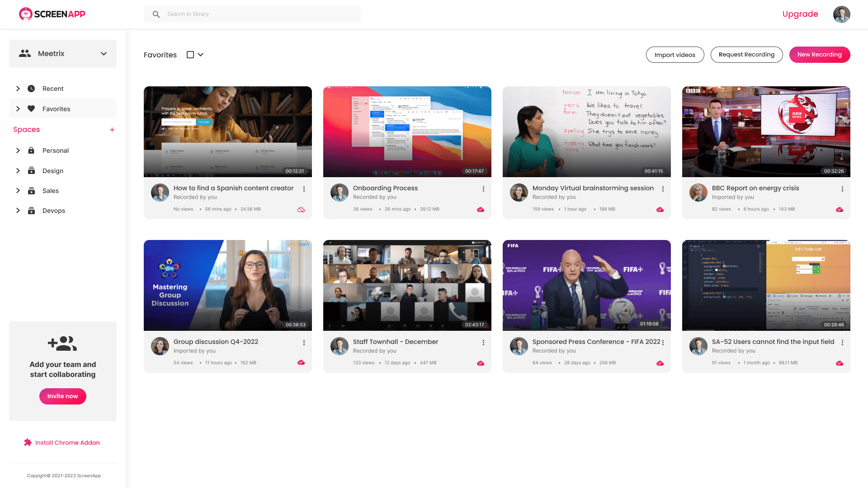Open the SA-52 code editor video thumbnail
The height and width of the screenshot is (489, 868).
[766, 285]
